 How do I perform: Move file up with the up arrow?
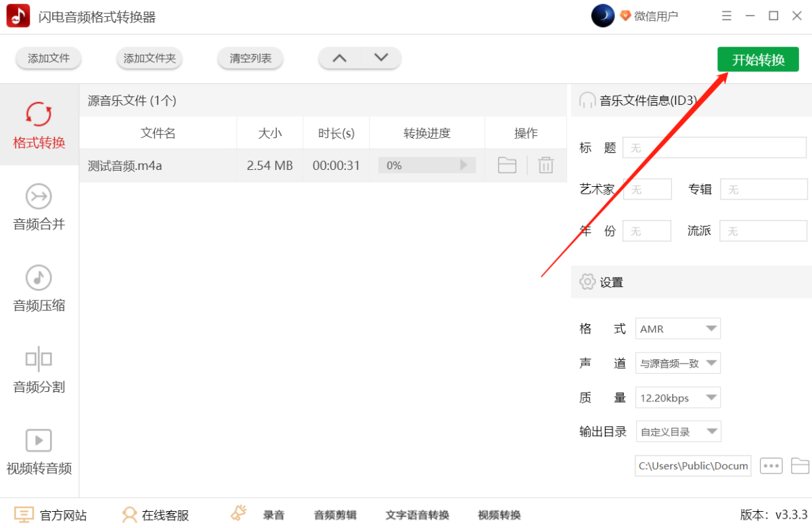[340, 58]
